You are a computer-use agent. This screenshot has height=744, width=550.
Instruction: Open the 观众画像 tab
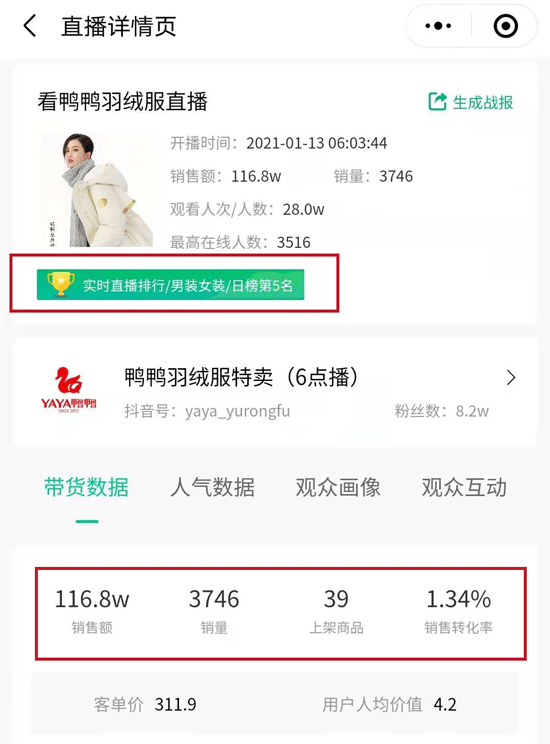(338, 487)
